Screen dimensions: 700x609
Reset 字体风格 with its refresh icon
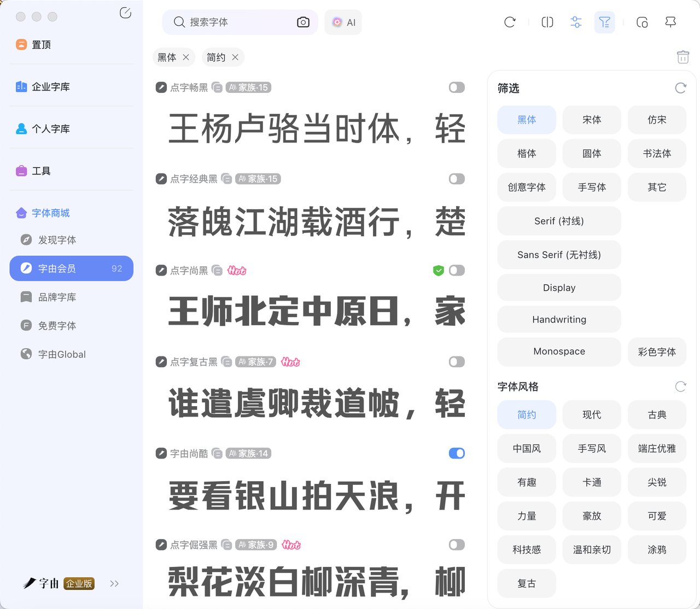[x=680, y=387]
